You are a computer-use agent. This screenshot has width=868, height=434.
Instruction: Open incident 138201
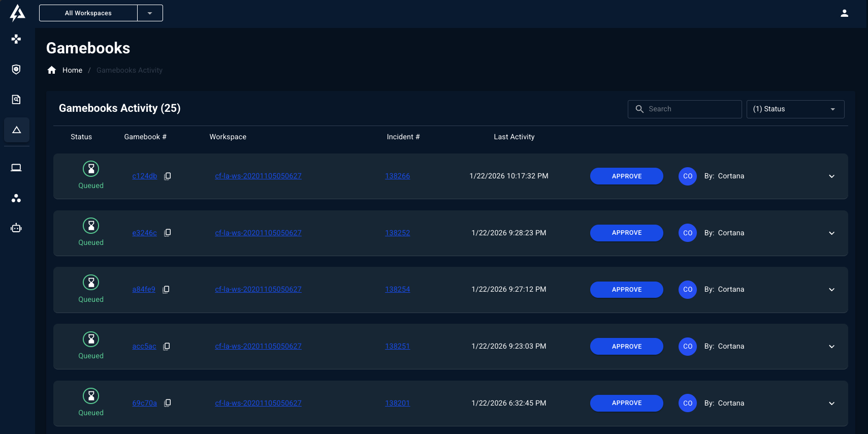398,403
